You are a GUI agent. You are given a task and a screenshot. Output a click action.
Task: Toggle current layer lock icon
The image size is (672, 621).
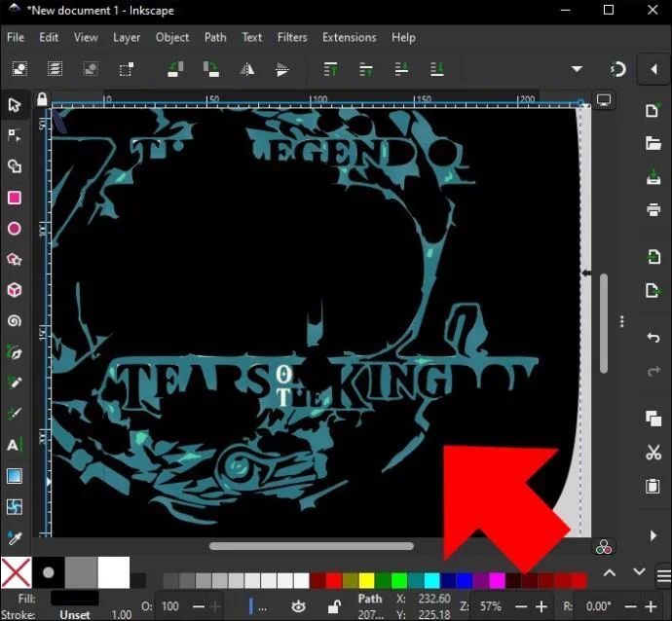(x=334, y=606)
